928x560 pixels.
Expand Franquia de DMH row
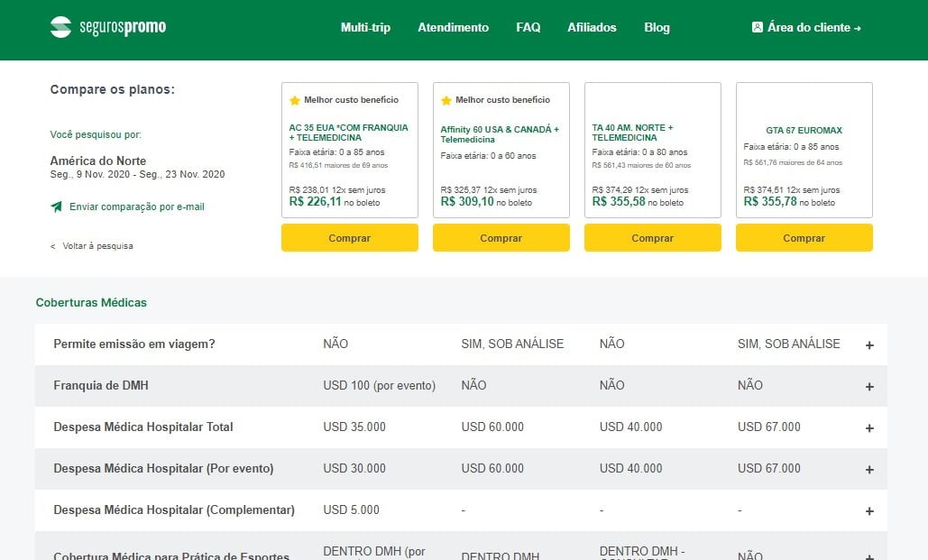pyautogui.click(x=869, y=387)
